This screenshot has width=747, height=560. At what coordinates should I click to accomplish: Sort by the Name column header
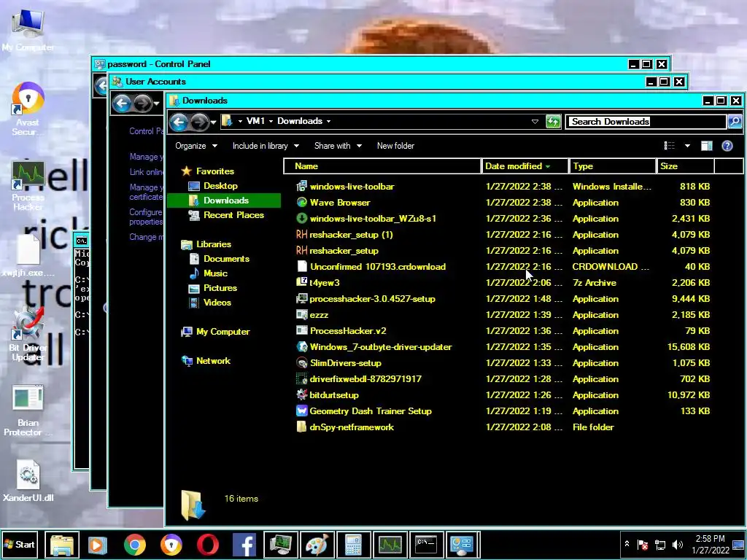[382, 166]
